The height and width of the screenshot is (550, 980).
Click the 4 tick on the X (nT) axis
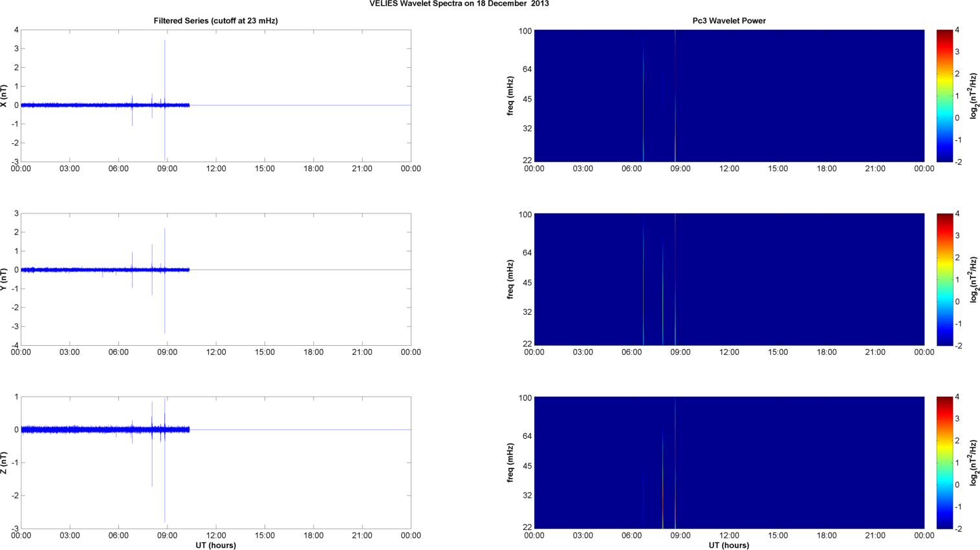click(x=16, y=30)
